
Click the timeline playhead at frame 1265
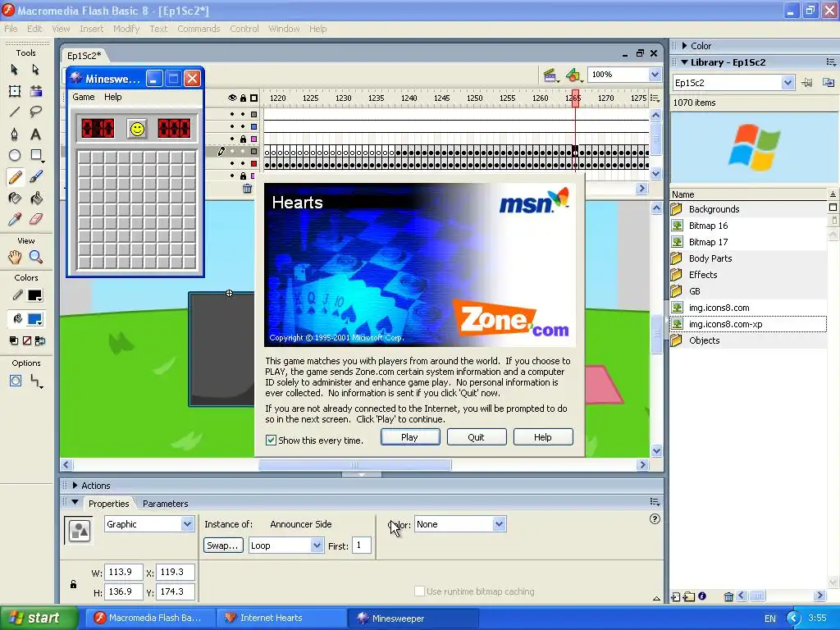pos(575,98)
